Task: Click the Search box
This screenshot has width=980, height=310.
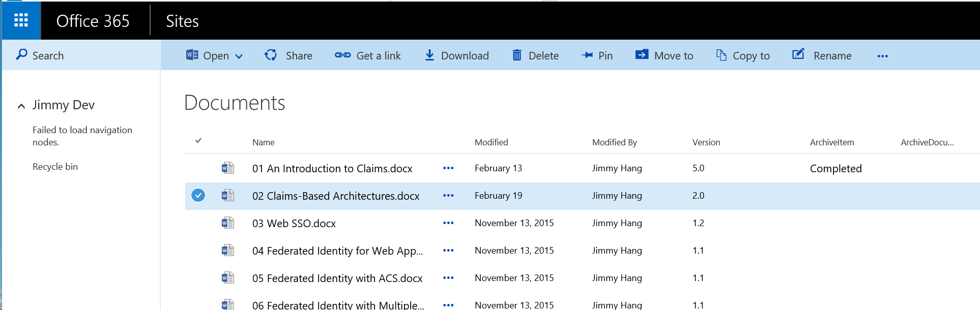Action: tap(48, 55)
